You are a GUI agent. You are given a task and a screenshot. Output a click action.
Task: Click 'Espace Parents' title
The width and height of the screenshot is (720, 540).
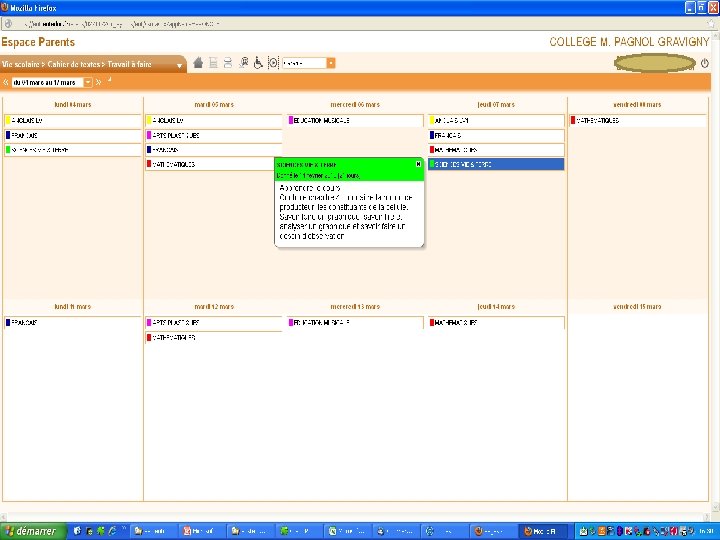[x=38, y=42]
